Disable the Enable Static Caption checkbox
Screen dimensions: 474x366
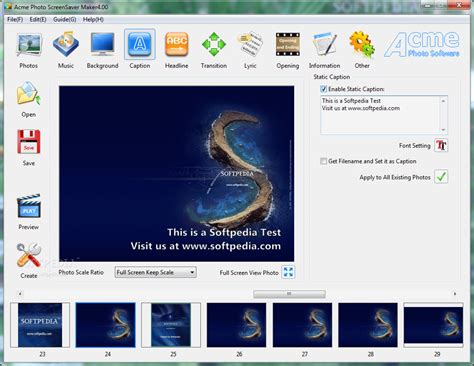[x=323, y=89]
